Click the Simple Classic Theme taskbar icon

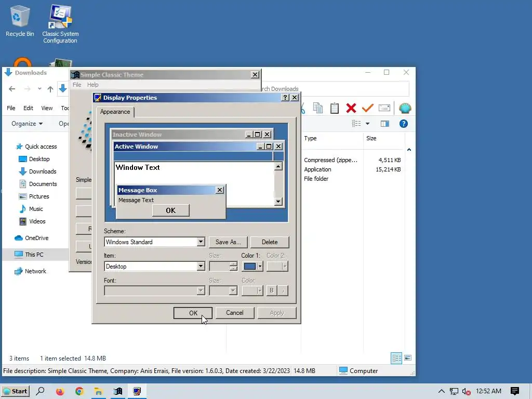(118, 392)
